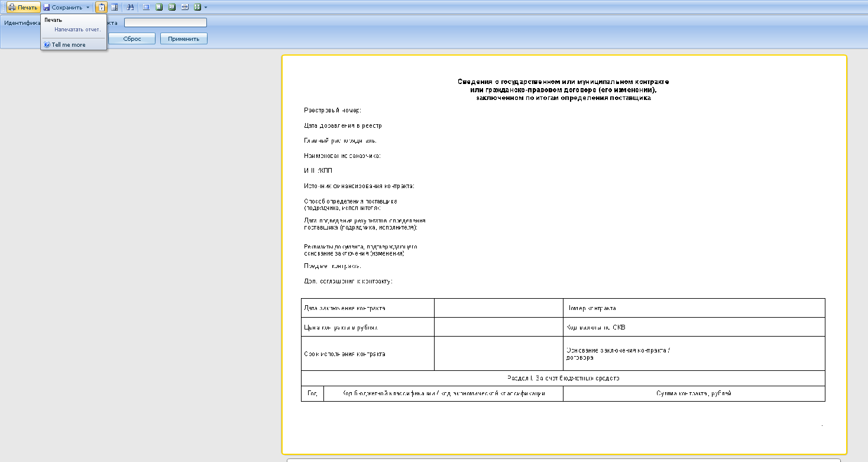Click the 'Цена контракта в рублях' cell
Viewport: 868px width, 462px height.
coord(368,327)
